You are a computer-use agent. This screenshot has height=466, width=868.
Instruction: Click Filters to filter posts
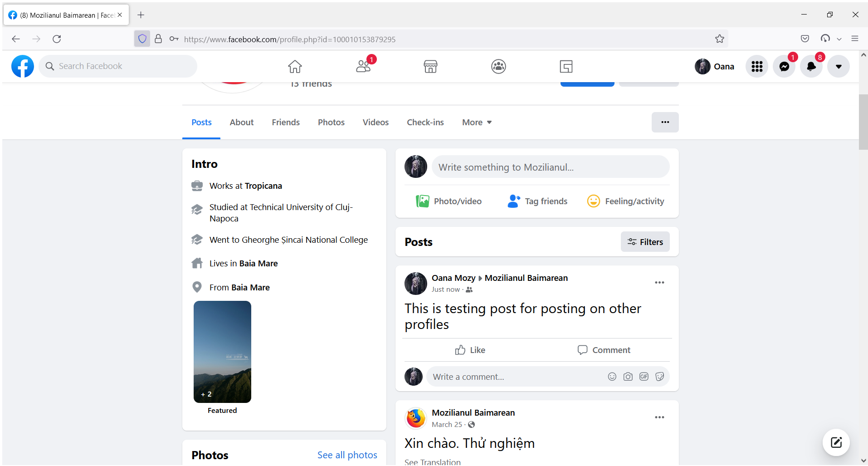pos(645,241)
